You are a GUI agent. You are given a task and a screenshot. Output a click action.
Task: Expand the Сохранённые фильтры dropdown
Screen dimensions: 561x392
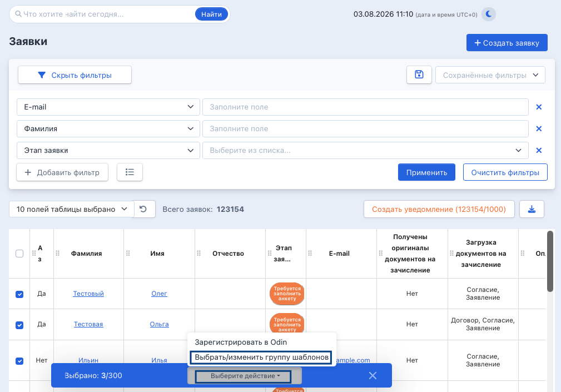(490, 75)
